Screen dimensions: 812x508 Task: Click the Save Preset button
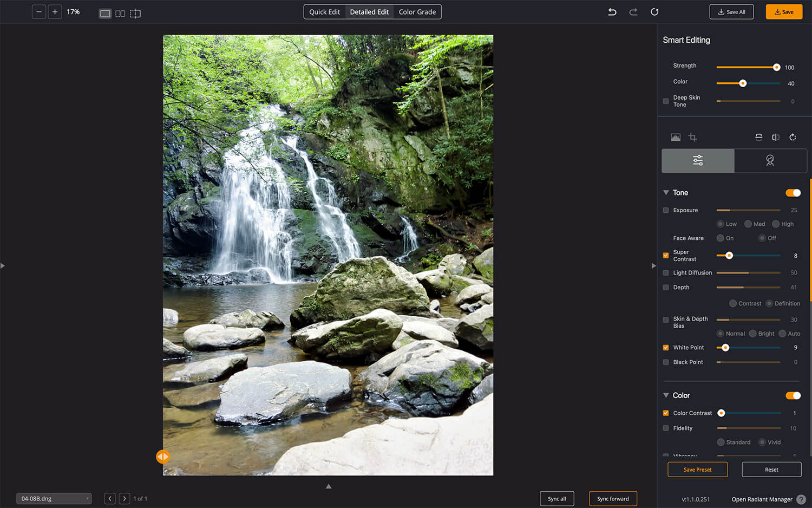tap(697, 470)
